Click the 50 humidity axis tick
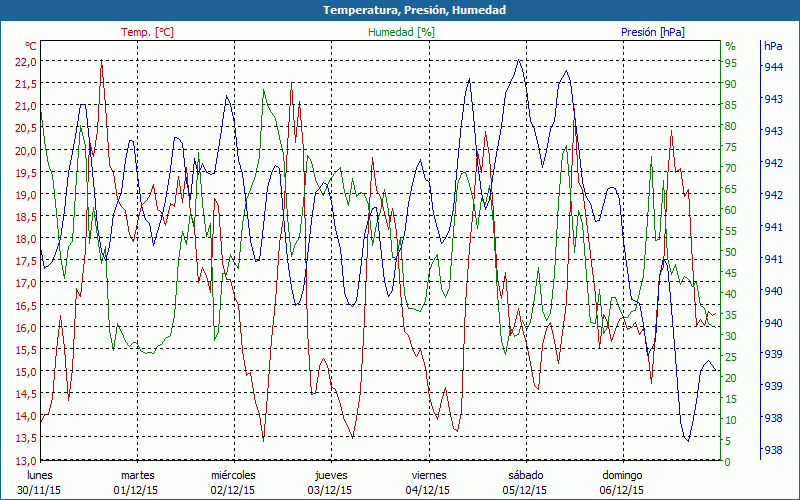 pos(731,252)
